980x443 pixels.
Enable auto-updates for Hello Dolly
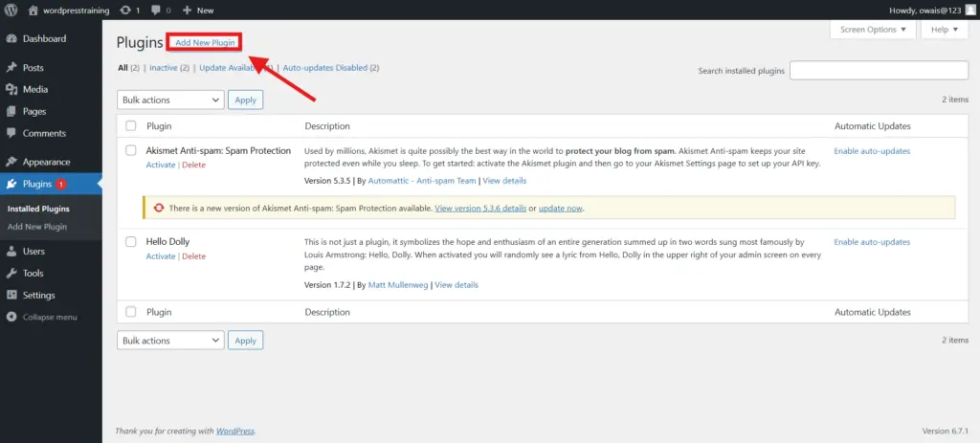click(x=872, y=242)
